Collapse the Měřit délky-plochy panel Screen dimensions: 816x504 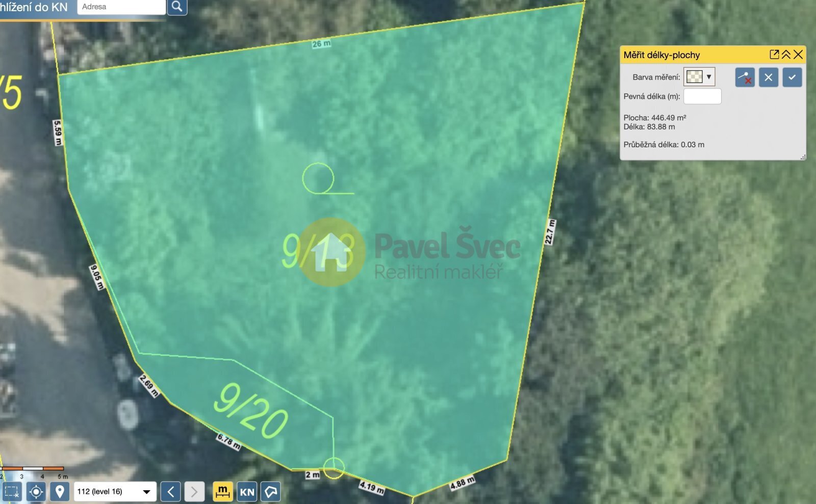[x=786, y=55]
